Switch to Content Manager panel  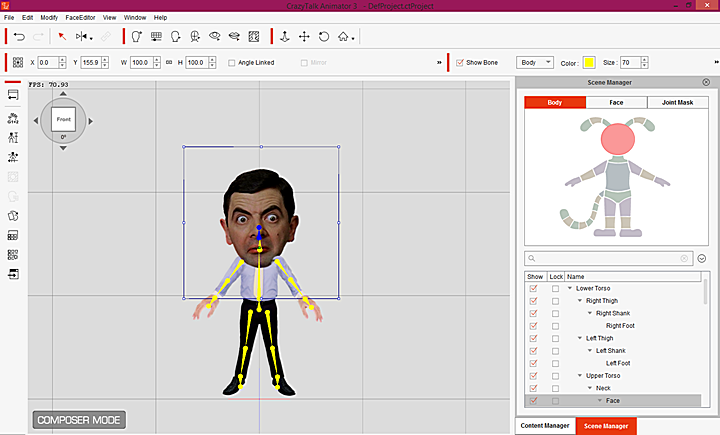[x=545, y=426]
